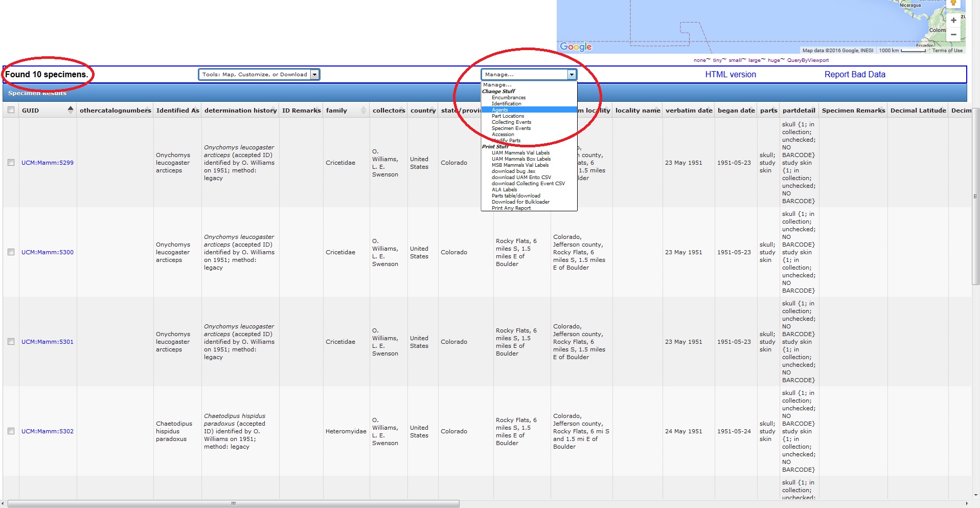Choose UAM Mammals Box Labels option
Image resolution: width=980 pixels, height=508 pixels.
click(x=521, y=159)
